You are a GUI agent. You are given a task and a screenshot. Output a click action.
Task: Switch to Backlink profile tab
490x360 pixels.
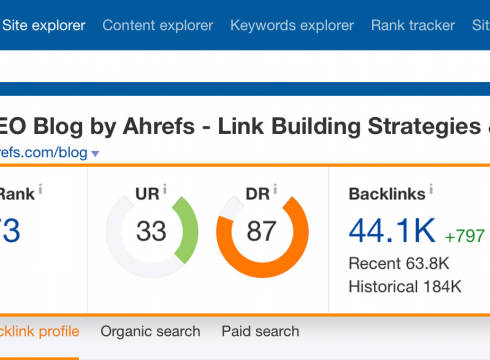pyautogui.click(x=40, y=332)
